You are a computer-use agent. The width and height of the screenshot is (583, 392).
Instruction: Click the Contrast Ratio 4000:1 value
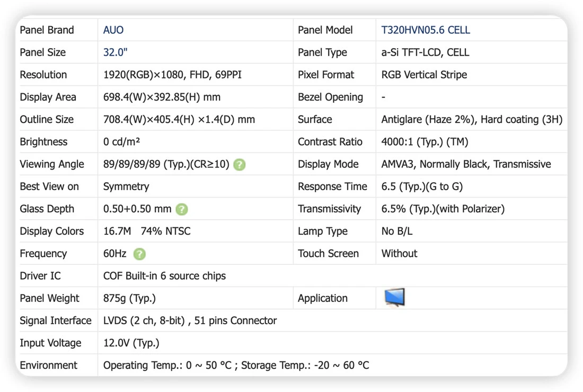[x=425, y=142]
